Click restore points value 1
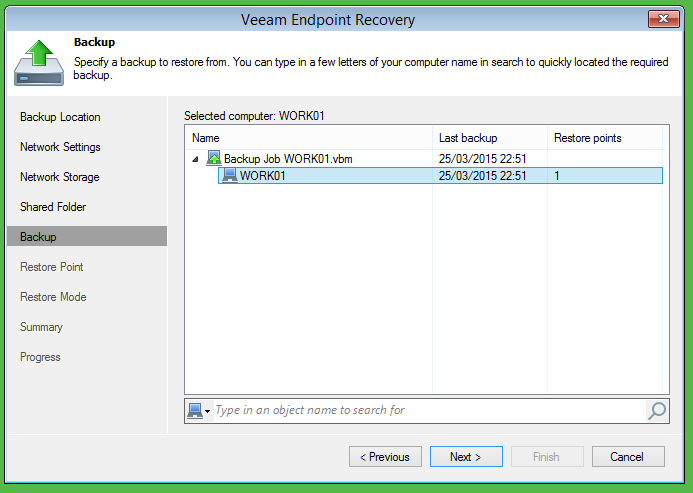Screen dimensions: 693x493 coord(557,176)
